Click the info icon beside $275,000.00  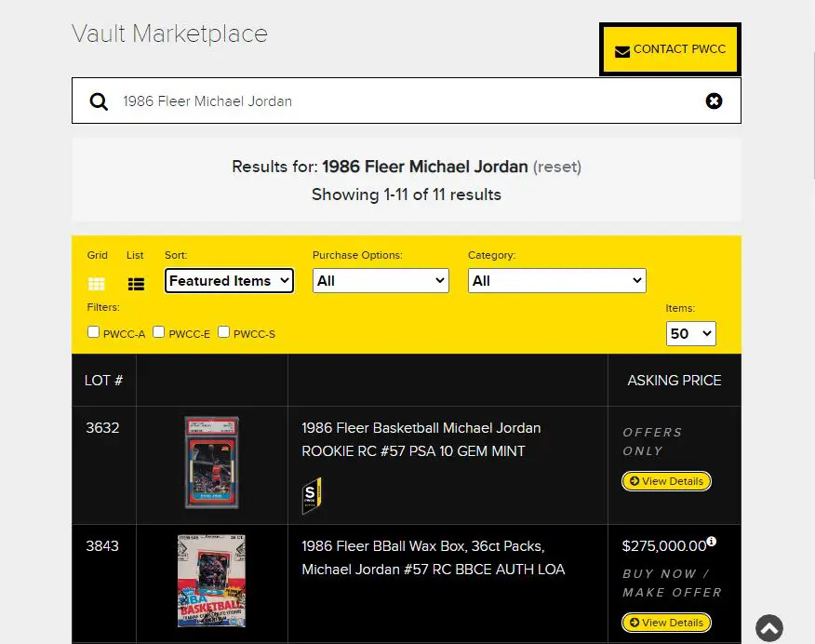(712, 542)
